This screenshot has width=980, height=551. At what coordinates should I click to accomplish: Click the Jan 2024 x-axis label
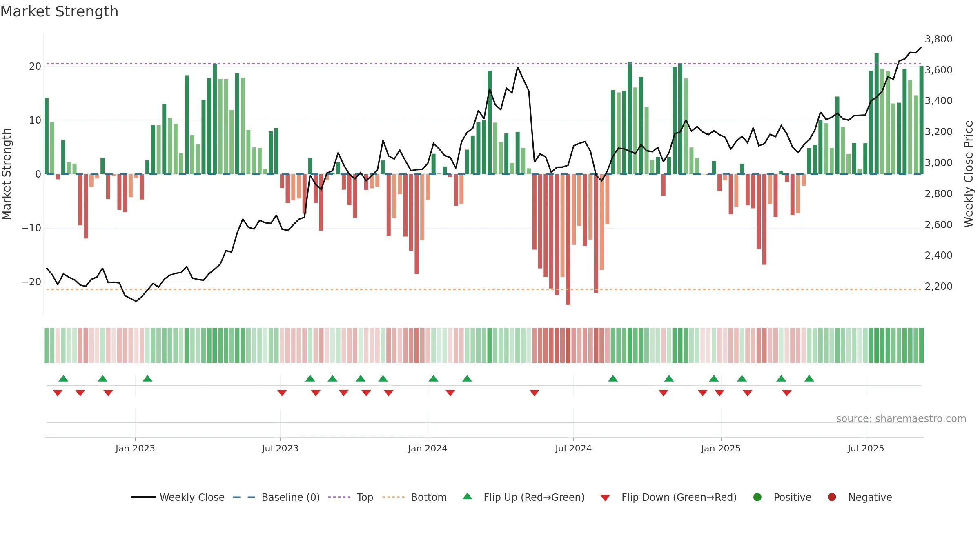428,448
